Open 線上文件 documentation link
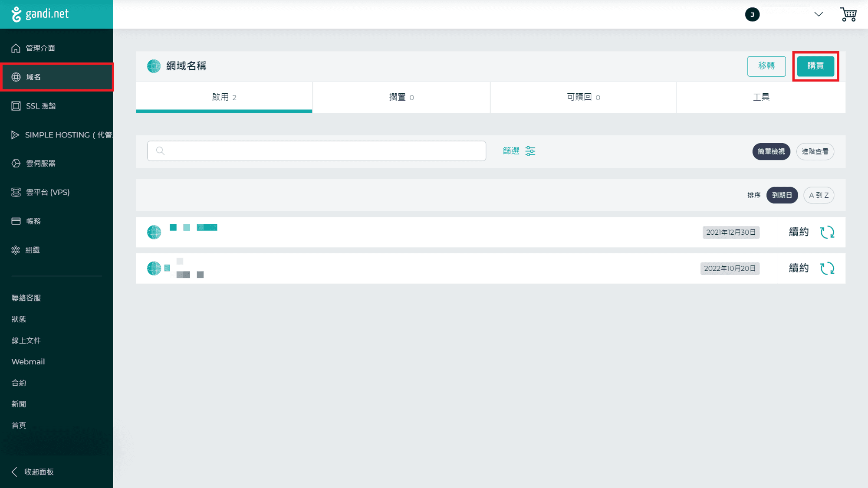The image size is (868, 488). click(26, 341)
